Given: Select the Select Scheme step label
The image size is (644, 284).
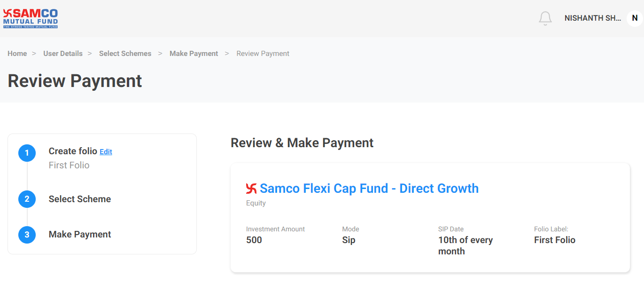Looking at the screenshot, I should 80,199.
